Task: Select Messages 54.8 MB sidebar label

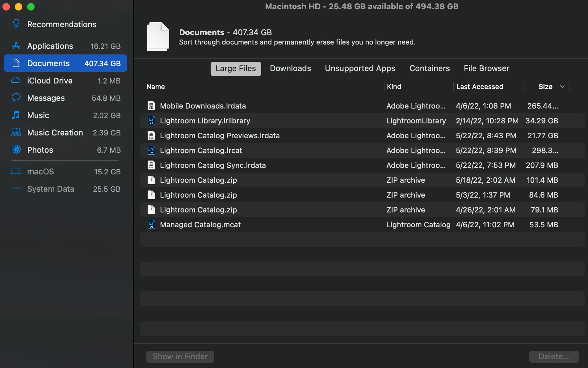Action: coord(46,98)
